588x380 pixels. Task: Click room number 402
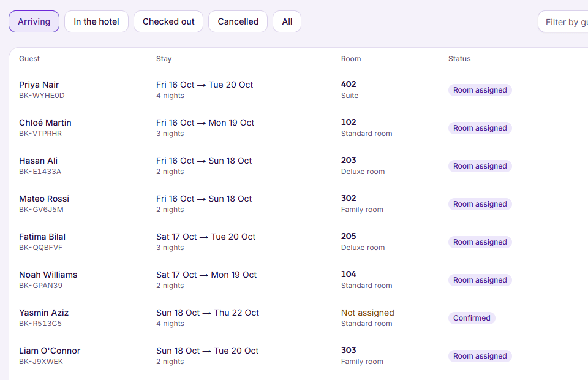pos(349,84)
